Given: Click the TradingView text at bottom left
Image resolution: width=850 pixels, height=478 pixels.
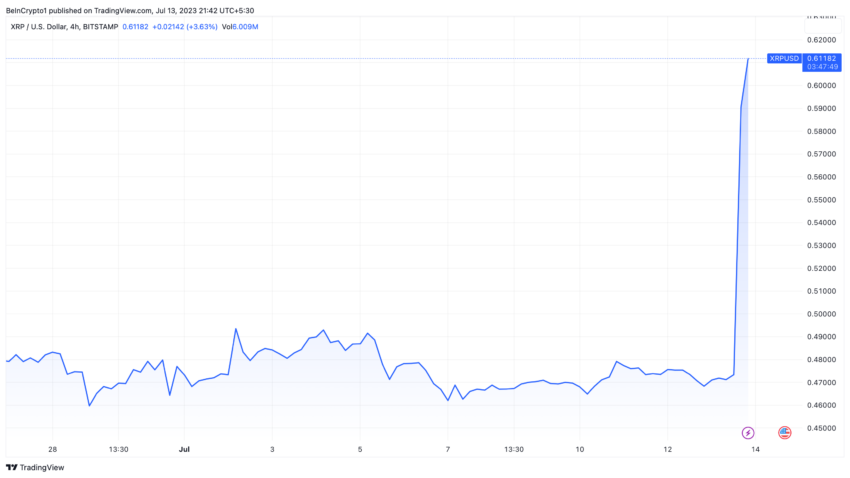Looking at the screenshot, I should point(40,467).
